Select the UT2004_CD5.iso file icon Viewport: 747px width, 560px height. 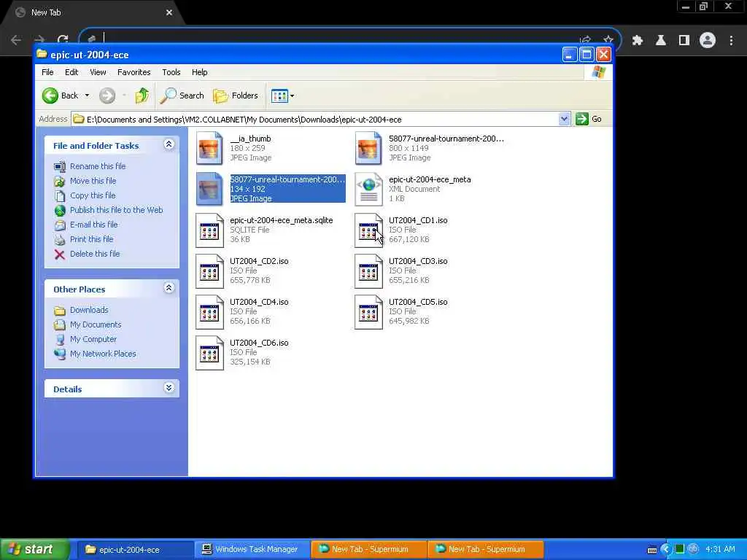[368, 312]
